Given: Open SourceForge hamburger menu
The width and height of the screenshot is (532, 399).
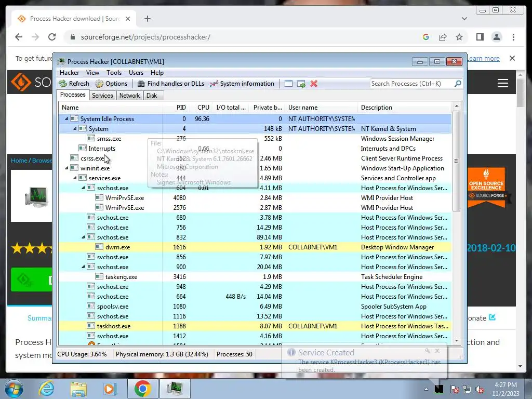Looking at the screenshot, I should (503, 83).
